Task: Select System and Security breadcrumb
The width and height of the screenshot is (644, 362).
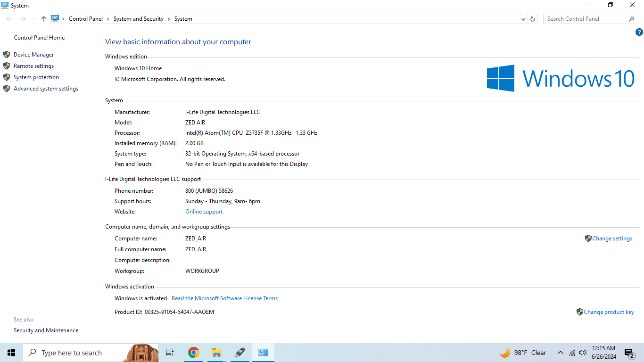Action: click(139, 19)
